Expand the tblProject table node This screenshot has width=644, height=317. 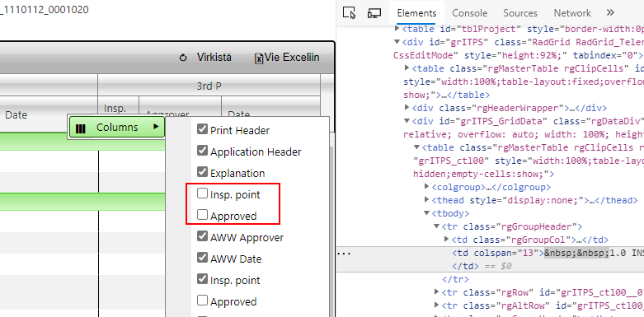397,29
